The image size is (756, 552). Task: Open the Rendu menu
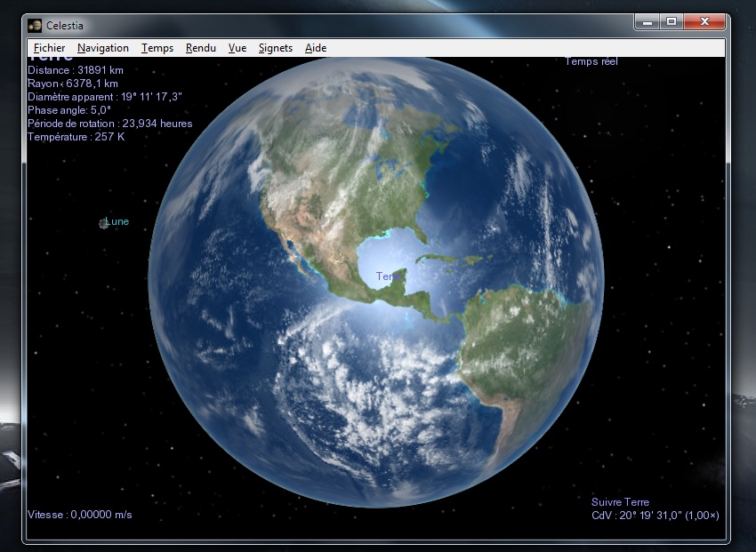click(201, 48)
